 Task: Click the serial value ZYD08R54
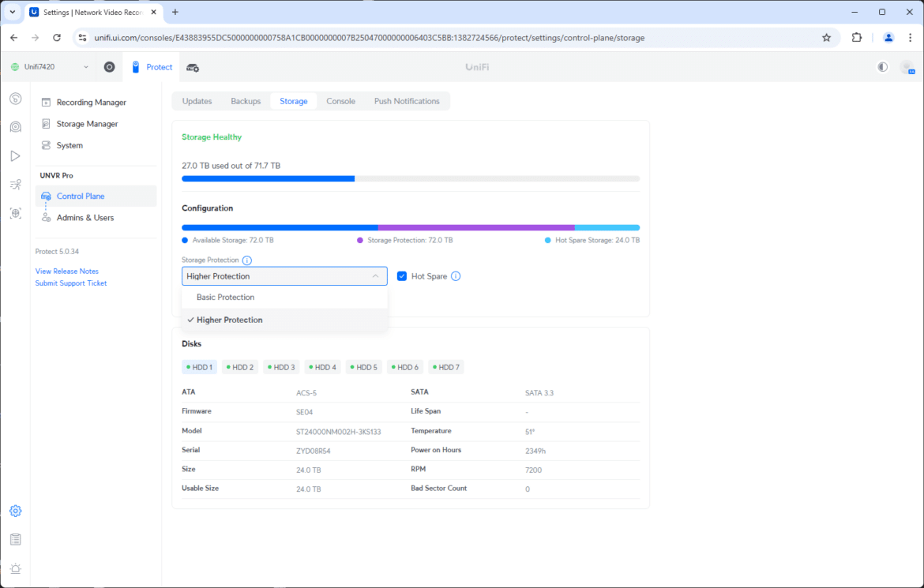[x=313, y=451]
